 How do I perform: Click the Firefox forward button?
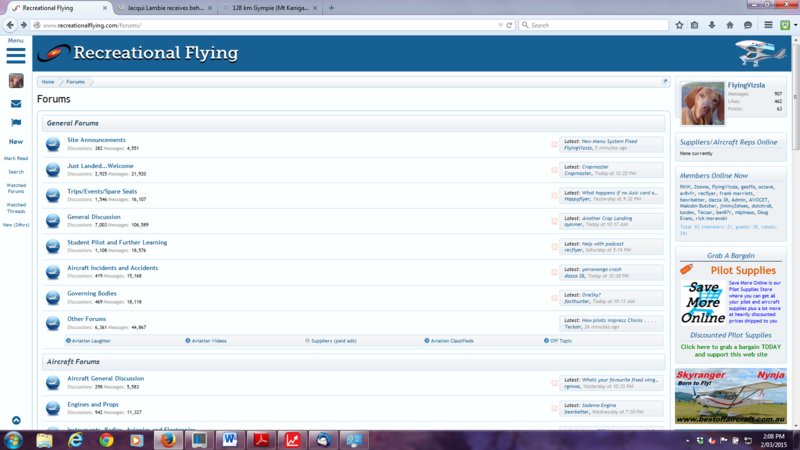pyautogui.click(x=23, y=25)
